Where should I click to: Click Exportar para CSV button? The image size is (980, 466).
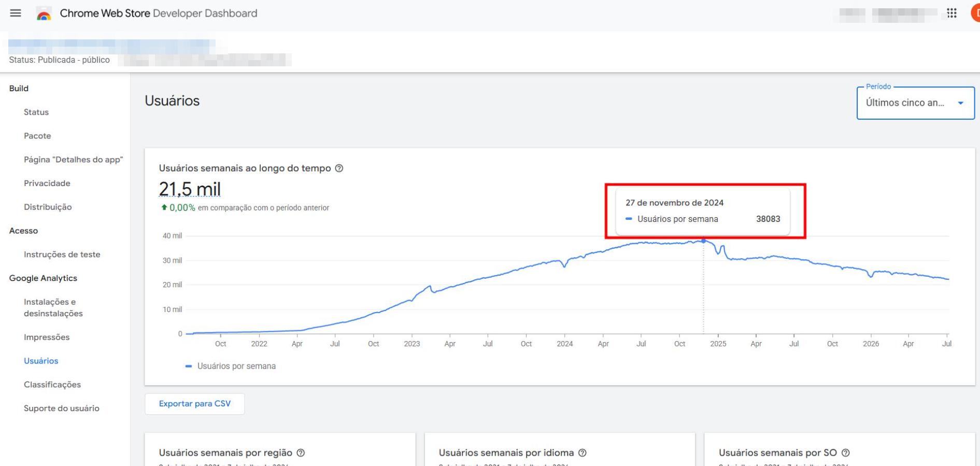194,404
